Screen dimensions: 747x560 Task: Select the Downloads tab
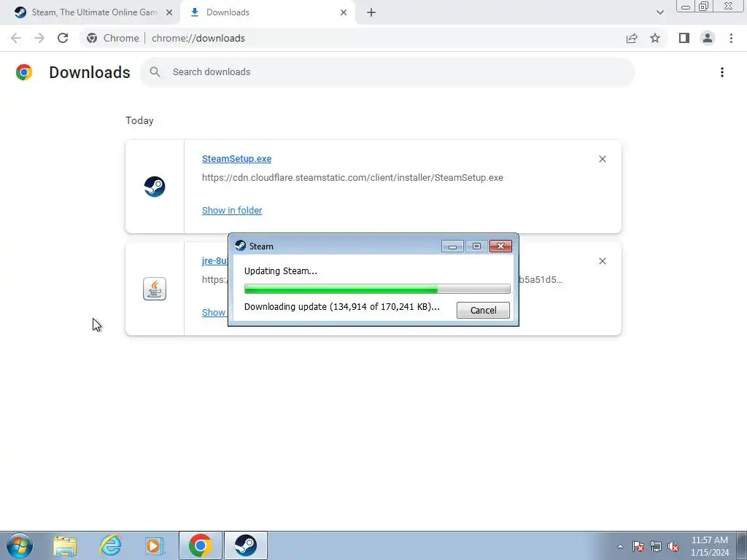coord(267,12)
